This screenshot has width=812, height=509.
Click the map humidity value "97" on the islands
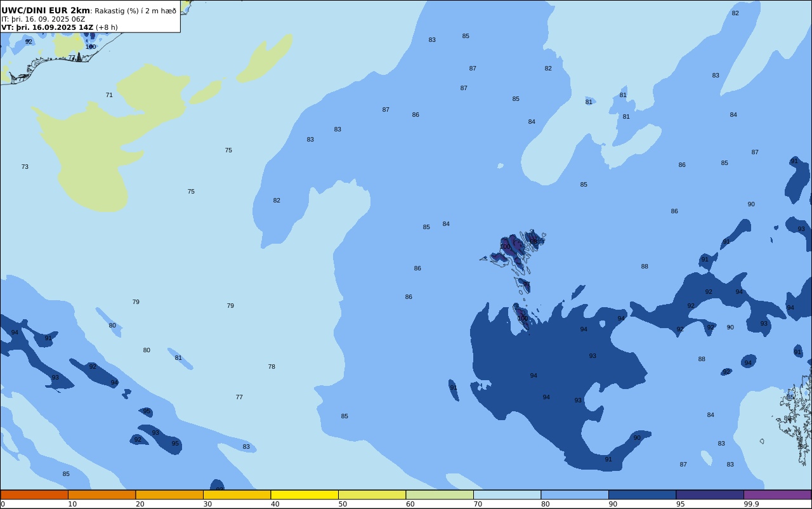click(x=526, y=284)
